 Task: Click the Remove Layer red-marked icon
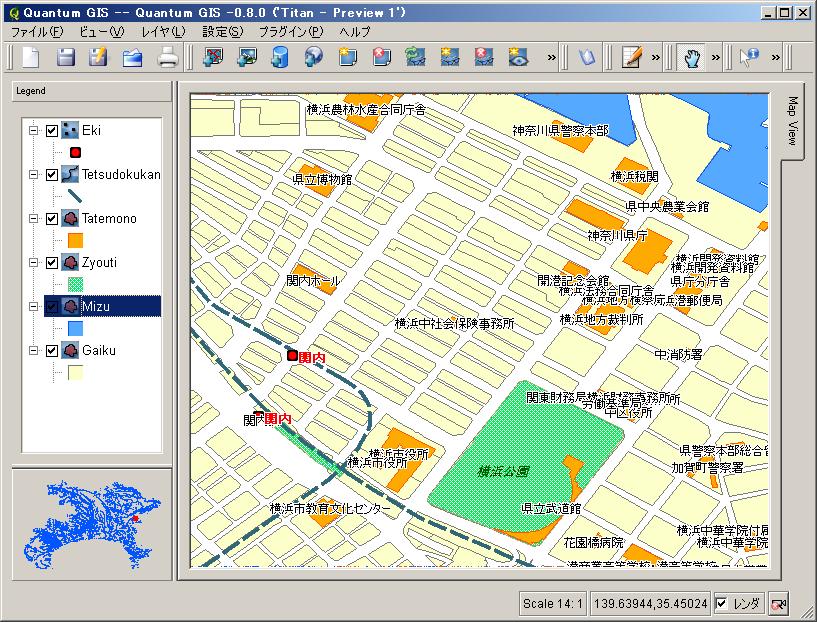pos(381,57)
